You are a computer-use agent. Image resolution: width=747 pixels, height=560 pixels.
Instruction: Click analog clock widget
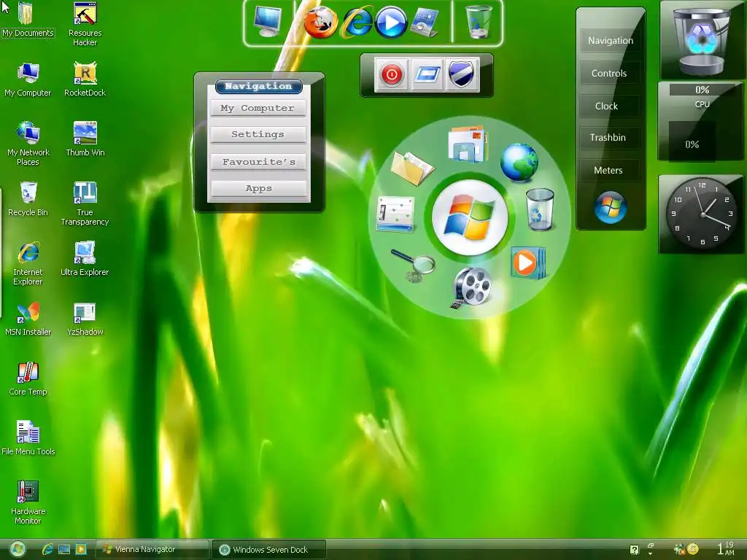pyautogui.click(x=702, y=214)
